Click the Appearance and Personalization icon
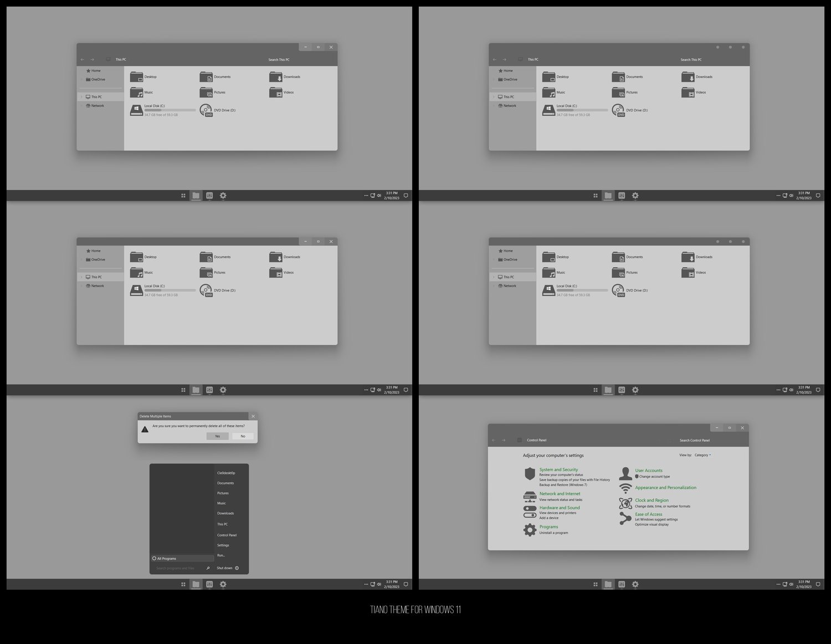The width and height of the screenshot is (831, 644). coord(625,488)
